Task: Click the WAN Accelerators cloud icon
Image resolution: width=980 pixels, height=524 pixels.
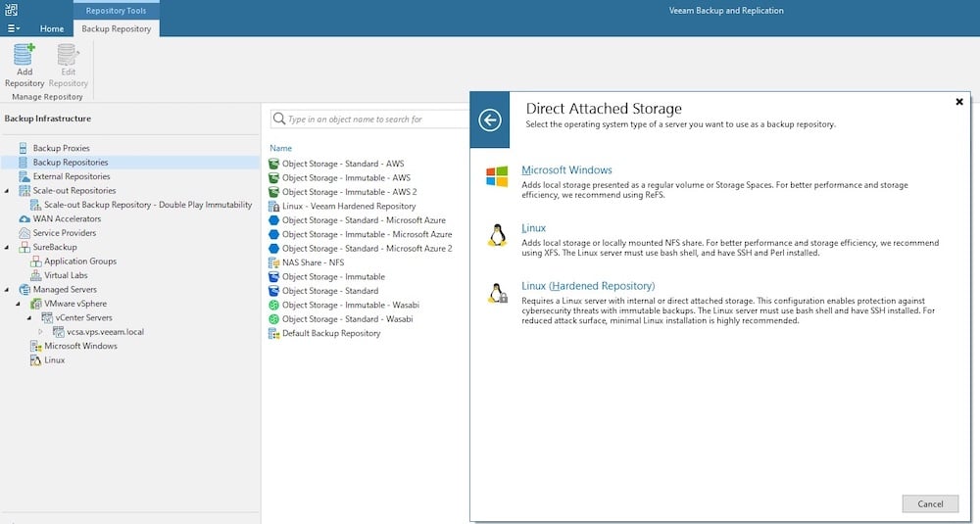Action: coord(24,219)
